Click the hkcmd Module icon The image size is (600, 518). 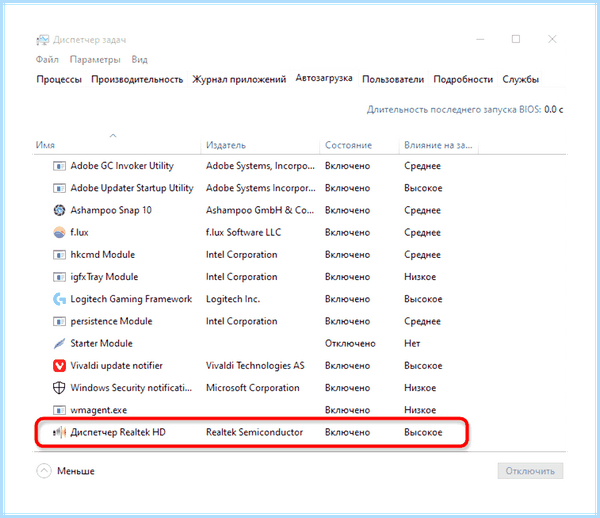coord(59,255)
